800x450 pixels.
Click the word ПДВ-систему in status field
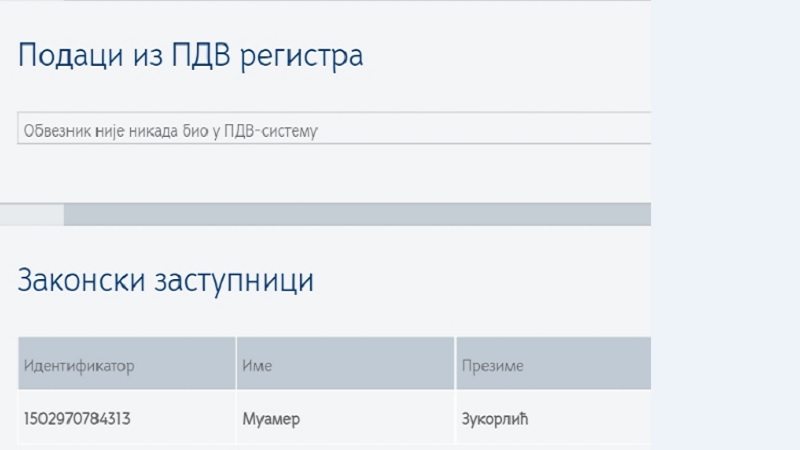tap(271, 132)
